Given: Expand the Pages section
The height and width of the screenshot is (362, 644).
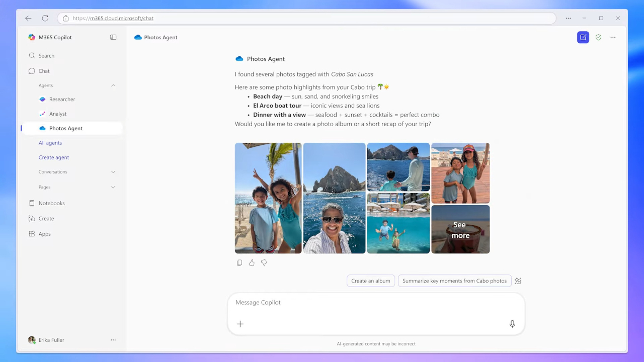Looking at the screenshot, I should point(113,187).
